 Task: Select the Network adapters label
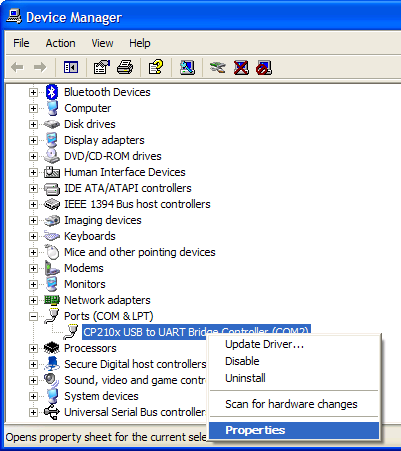(x=107, y=300)
